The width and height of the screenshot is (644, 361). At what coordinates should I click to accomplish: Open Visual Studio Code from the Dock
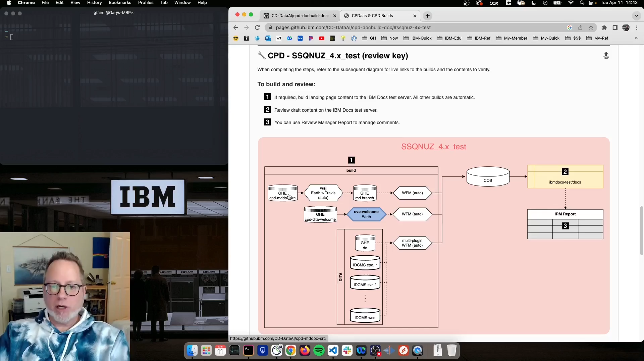tap(333, 351)
